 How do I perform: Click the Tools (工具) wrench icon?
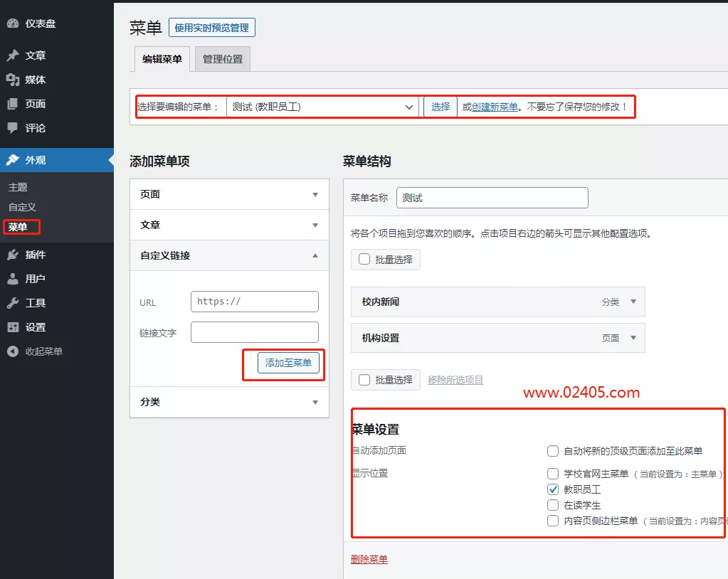point(13,303)
